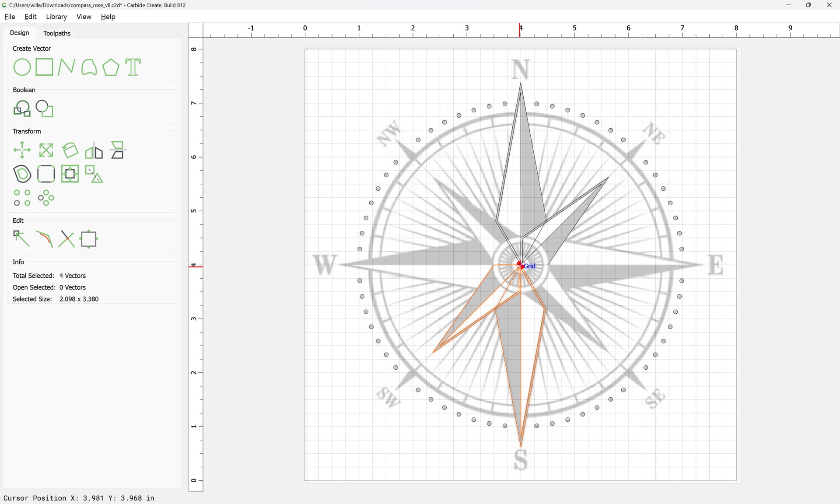
Task: Click the Trim vectors scissors icon
Action: click(66, 239)
